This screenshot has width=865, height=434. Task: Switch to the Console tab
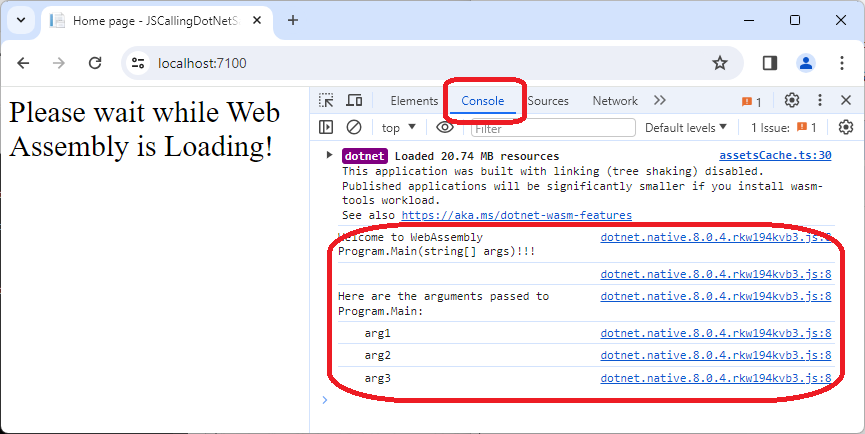click(483, 101)
